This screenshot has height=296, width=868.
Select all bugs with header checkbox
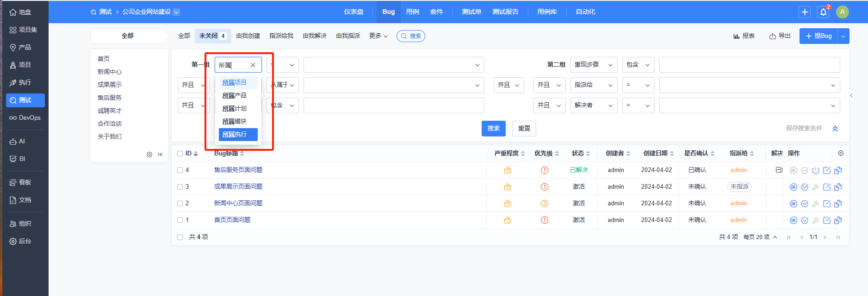(180, 154)
